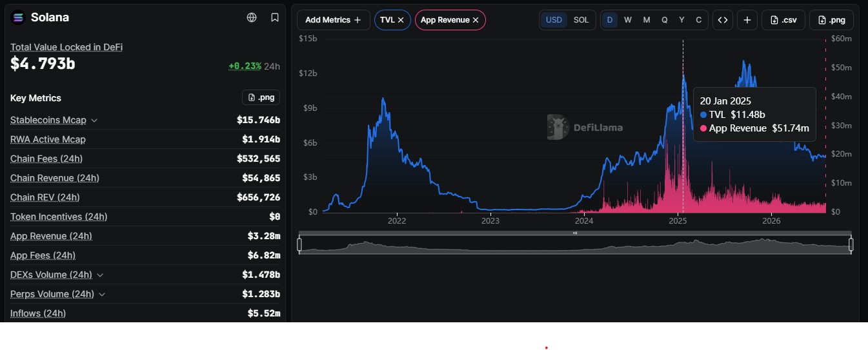The height and width of the screenshot is (350, 868).
Task: Click the Chain Fees (24h) label
Action: tap(46, 159)
